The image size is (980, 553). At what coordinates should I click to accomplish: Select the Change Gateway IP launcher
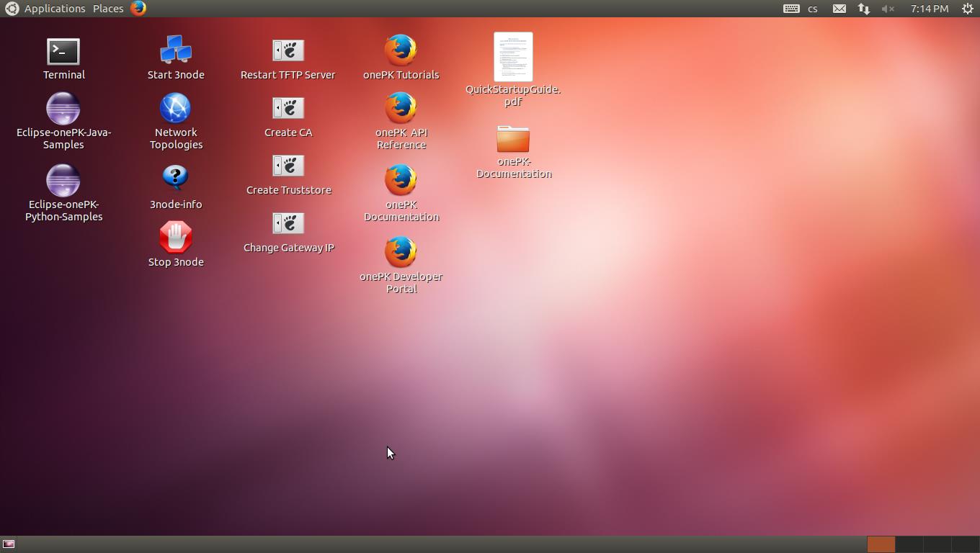point(288,223)
